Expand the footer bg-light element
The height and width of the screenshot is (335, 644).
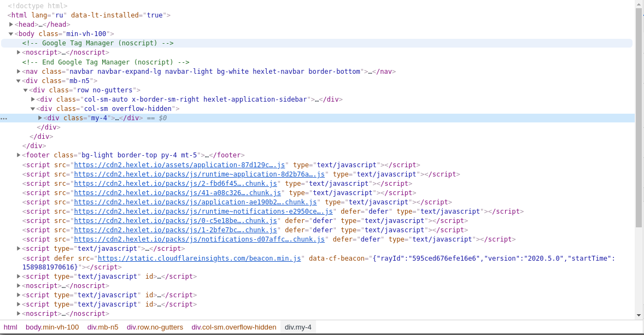click(18, 155)
